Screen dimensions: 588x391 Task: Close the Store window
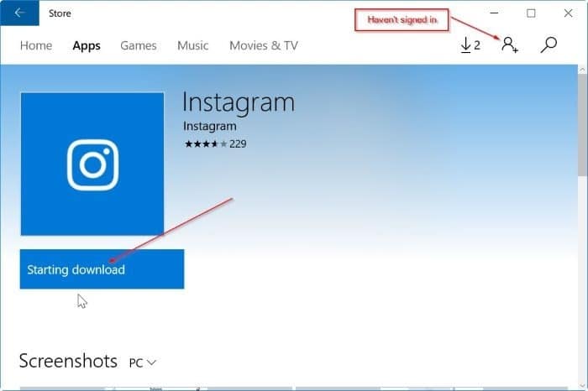(x=568, y=13)
